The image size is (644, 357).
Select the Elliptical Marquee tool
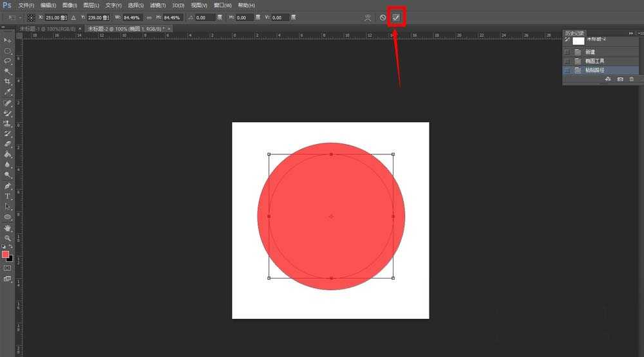pos(7,51)
